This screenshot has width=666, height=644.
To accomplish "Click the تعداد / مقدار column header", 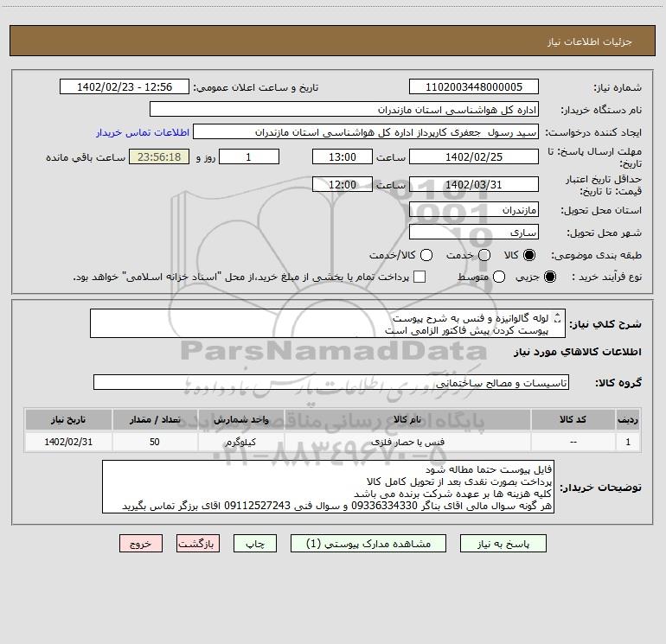I will (x=155, y=419).
